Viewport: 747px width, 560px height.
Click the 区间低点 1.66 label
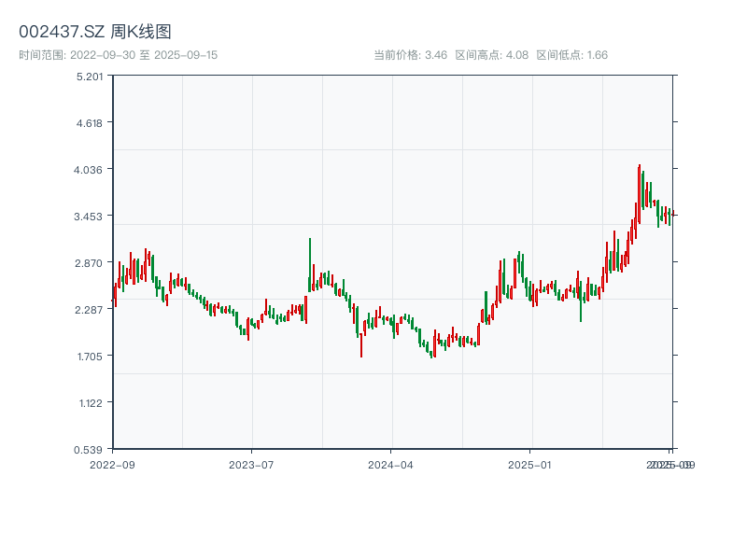572,55
